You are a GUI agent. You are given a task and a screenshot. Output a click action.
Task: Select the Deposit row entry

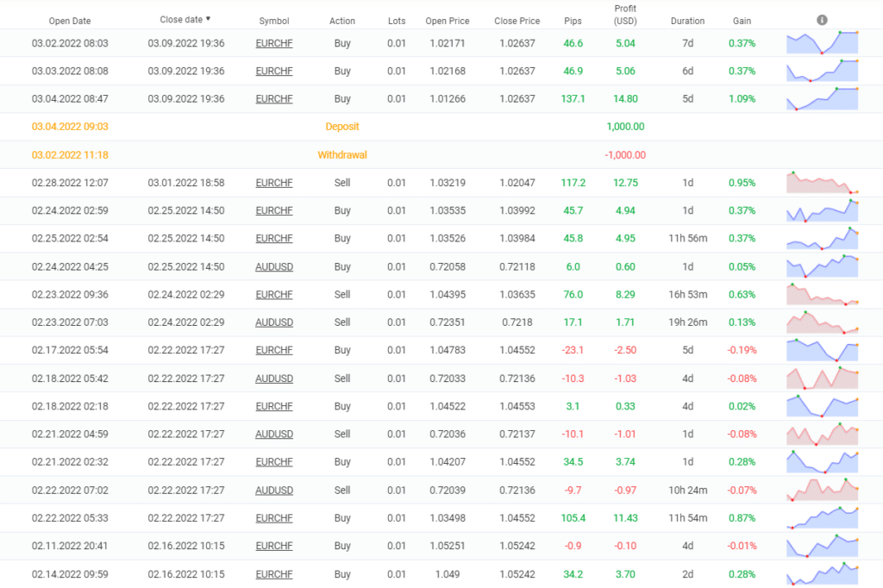pyautogui.click(x=342, y=127)
